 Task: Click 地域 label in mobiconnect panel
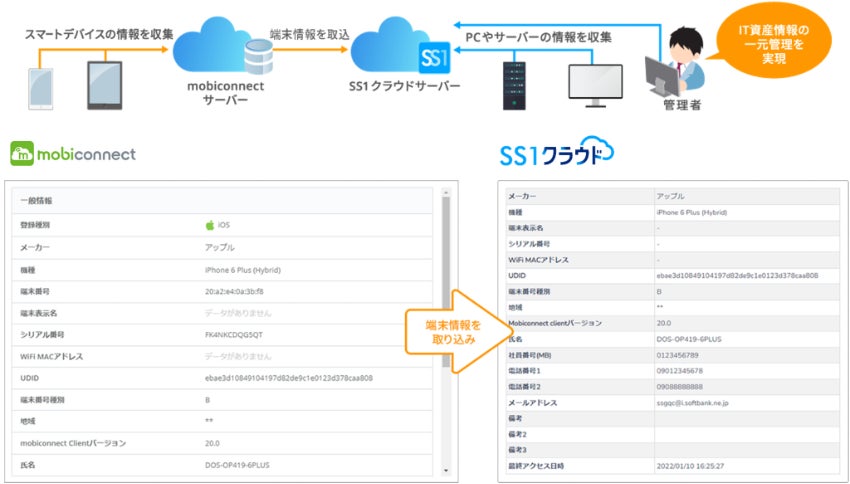coord(28,421)
